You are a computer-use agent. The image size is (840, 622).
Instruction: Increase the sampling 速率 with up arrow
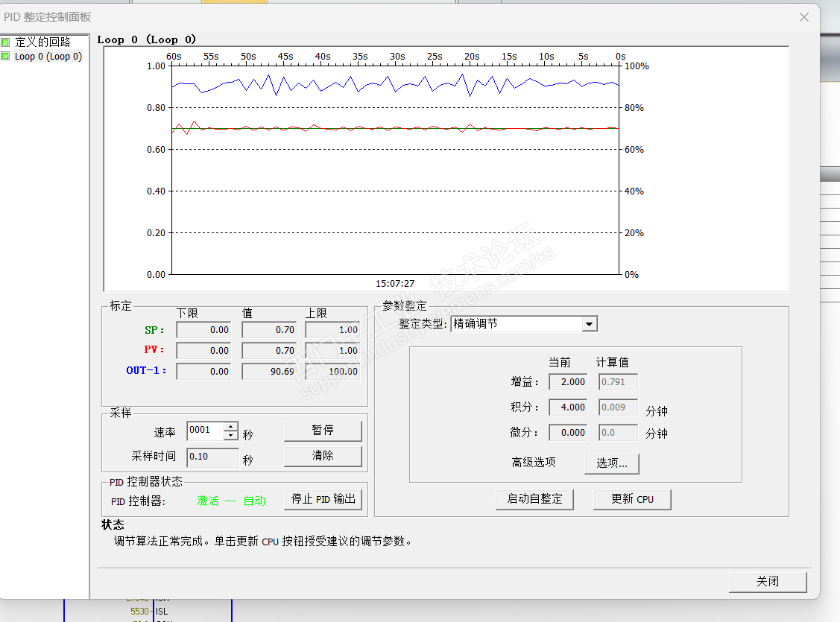[231, 426]
